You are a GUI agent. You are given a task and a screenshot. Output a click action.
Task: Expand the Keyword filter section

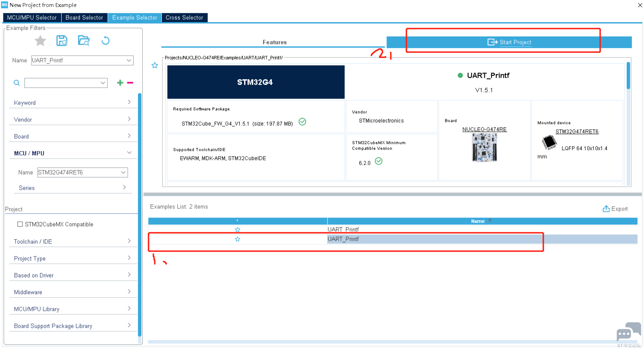(x=73, y=103)
